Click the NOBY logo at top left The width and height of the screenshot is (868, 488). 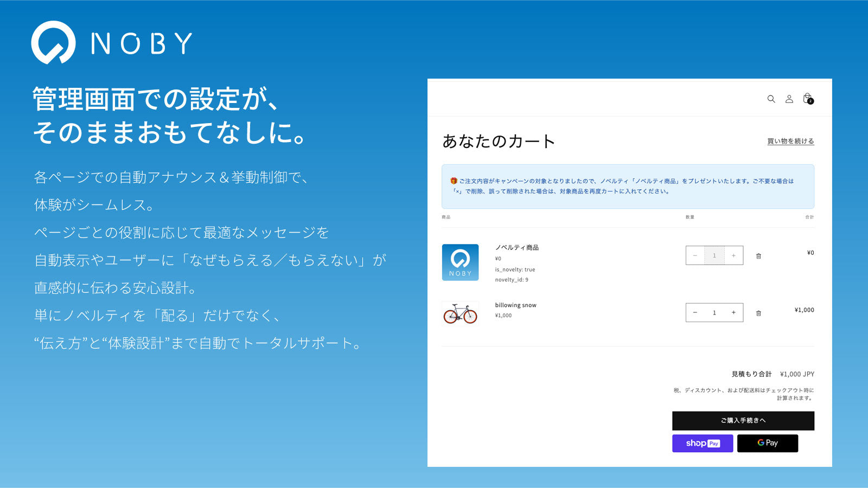tap(112, 42)
